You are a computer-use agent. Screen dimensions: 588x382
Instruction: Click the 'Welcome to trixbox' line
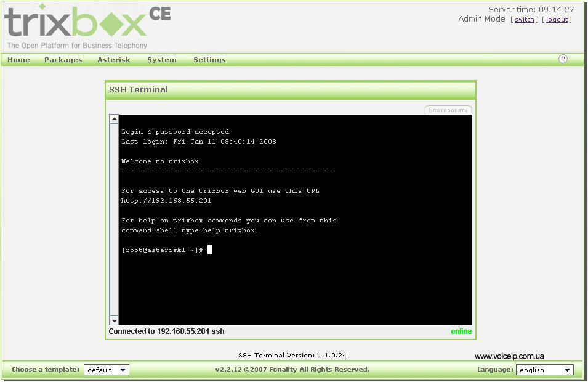pyautogui.click(x=160, y=161)
